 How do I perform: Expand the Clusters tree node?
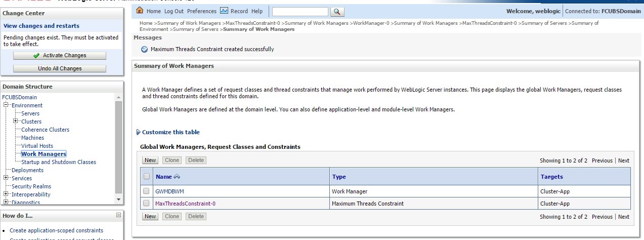(16, 121)
